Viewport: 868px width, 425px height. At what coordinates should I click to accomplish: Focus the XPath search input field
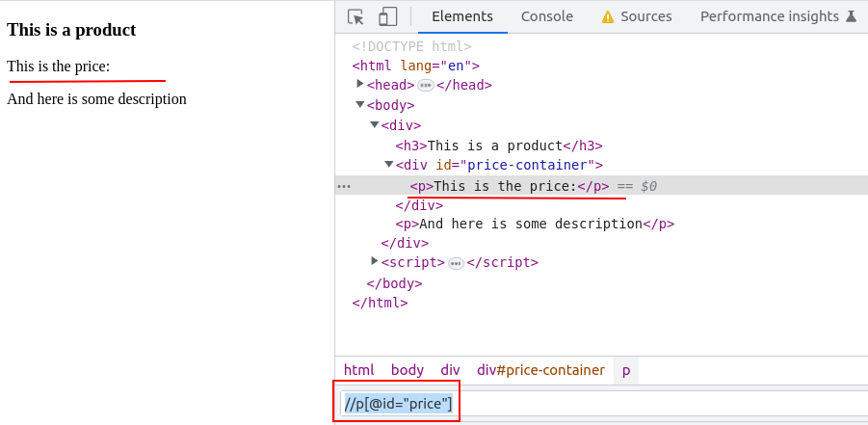[x=655, y=403]
